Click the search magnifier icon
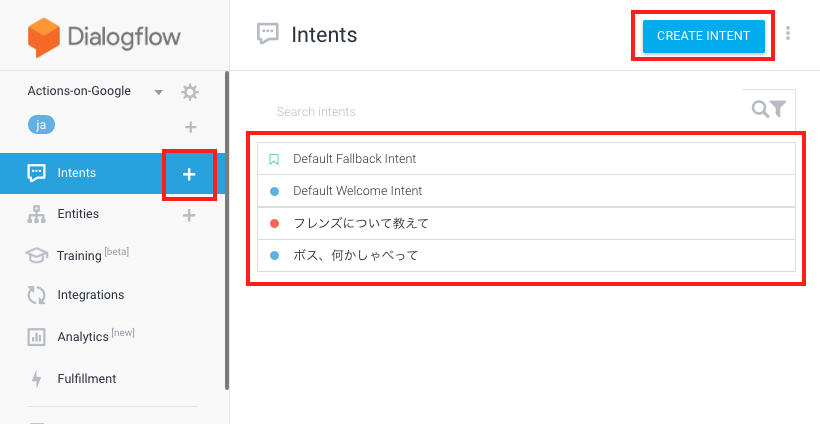Screen dimensions: 820x424 (x=759, y=109)
